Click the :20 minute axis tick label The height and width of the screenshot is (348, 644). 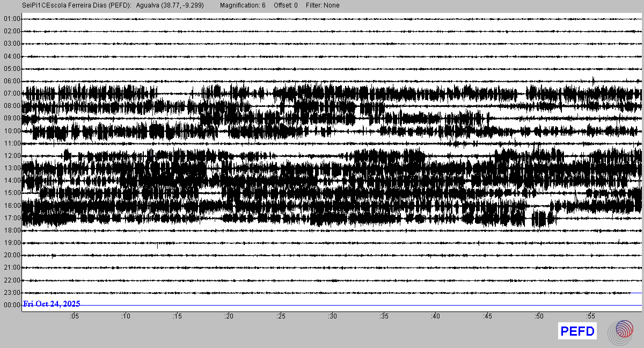(x=229, y=316)
